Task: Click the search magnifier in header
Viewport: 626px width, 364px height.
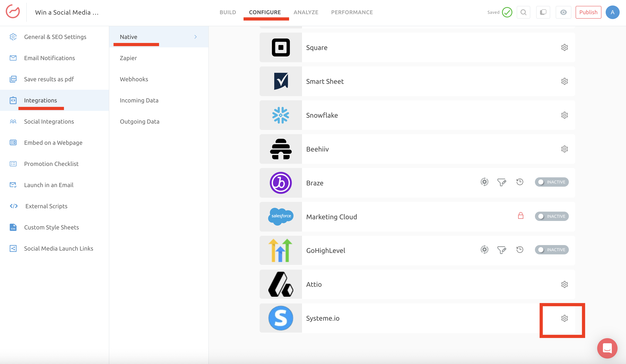Action: [523, 12]
